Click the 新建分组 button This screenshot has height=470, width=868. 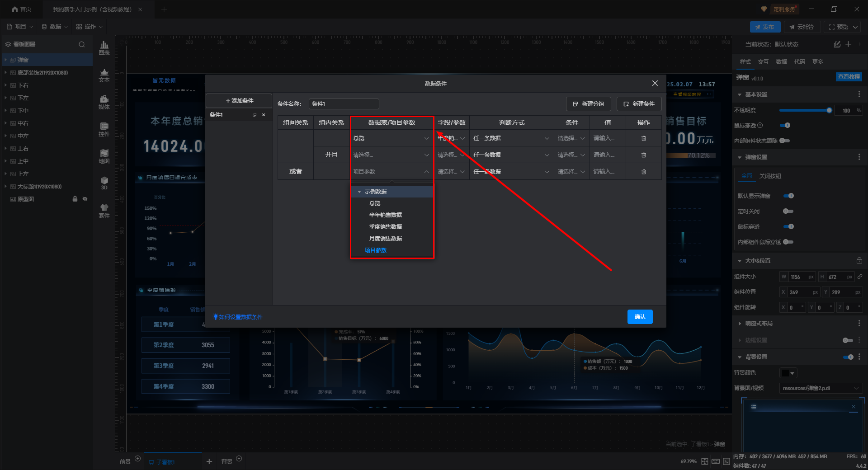click(588, 104)
